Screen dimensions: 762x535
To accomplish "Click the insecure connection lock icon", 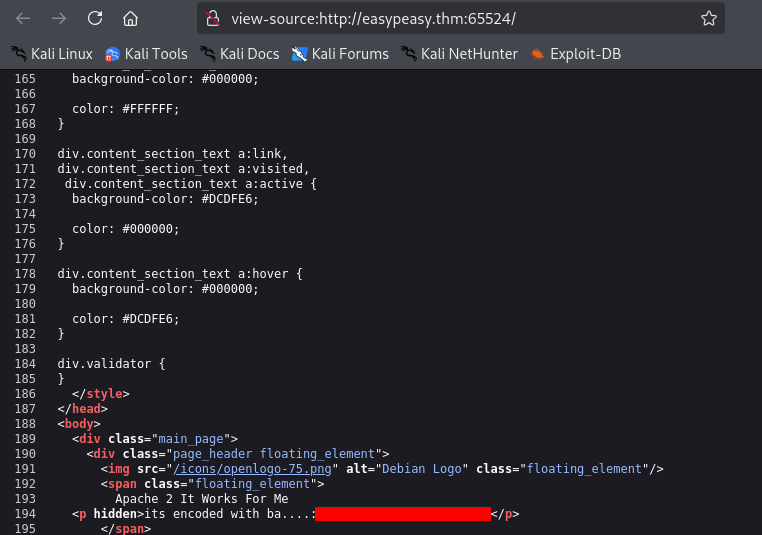I will 213,18.
